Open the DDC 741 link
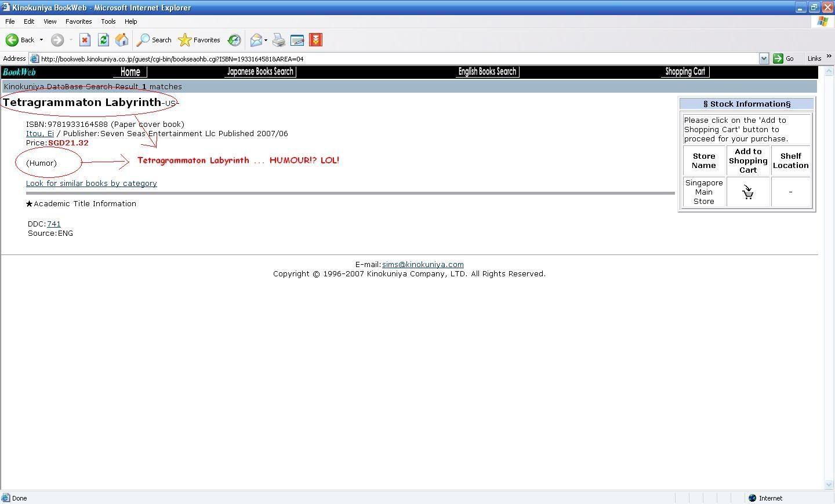 [x=53, y=224]
